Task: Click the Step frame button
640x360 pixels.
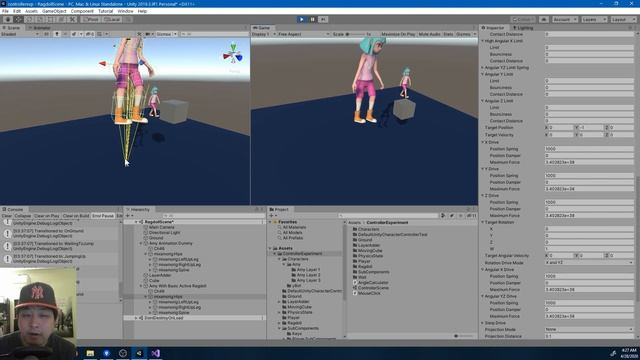Action: 323,19
